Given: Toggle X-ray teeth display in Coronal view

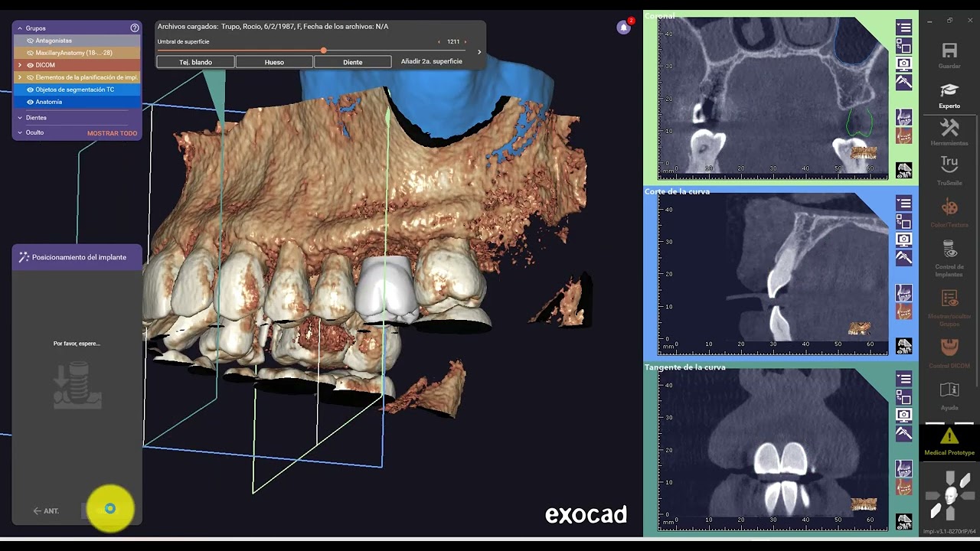Looking at the screenshot, I should (x=904, y=117).
